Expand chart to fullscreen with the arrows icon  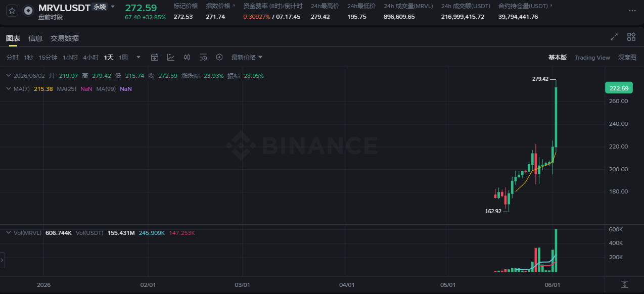[614, 37]
